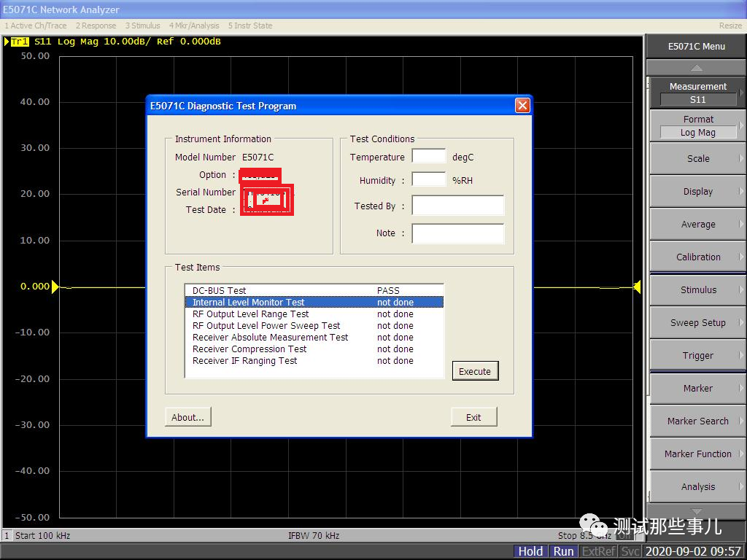Open the 4 Mkr/Analysis menu

coord(194,26)
